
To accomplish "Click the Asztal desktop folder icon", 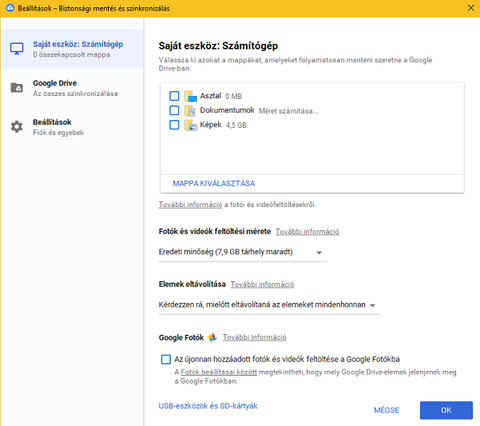I will tap(191, 96).
